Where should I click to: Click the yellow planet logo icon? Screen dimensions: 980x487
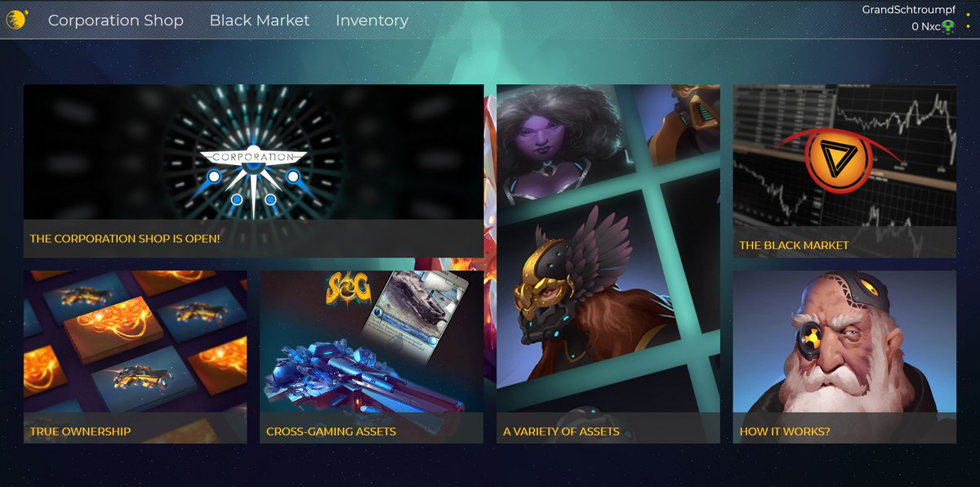[x=16, y=19]
